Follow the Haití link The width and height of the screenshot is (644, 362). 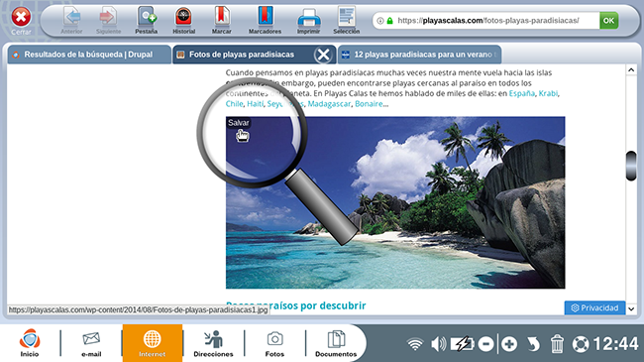(255, 104)
